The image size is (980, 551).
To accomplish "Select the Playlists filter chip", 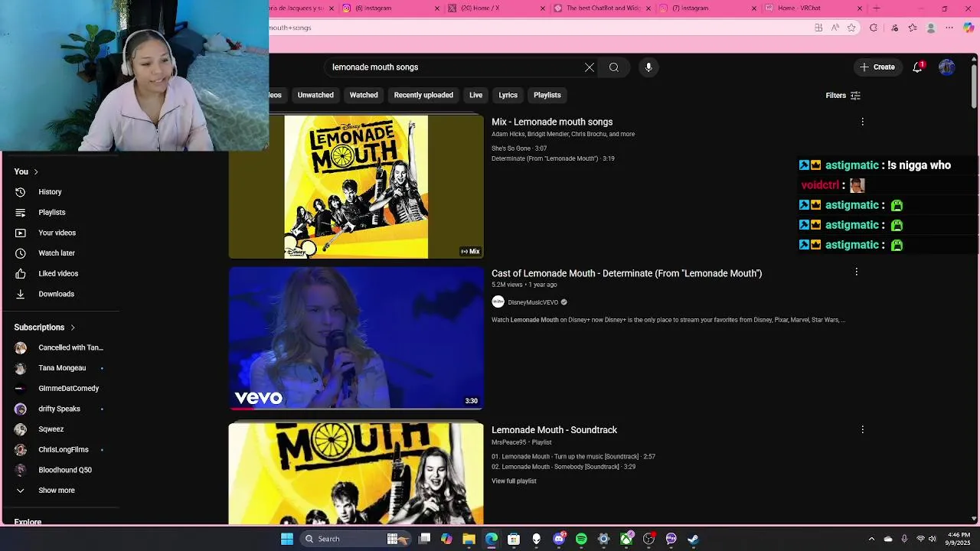I will point(547,95).
